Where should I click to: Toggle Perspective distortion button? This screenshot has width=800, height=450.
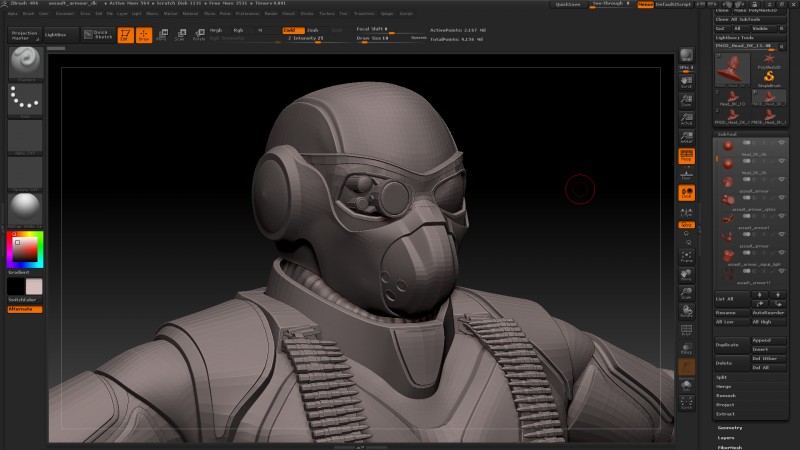click(686, 156)
